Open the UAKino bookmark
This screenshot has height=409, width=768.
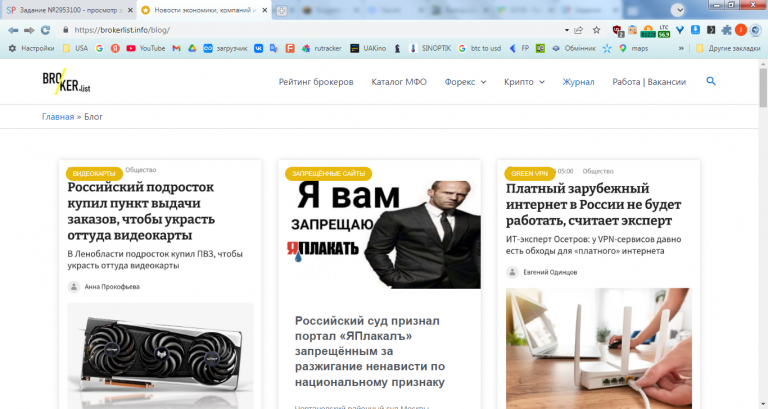pyautogui.click(x=368, y=48)
